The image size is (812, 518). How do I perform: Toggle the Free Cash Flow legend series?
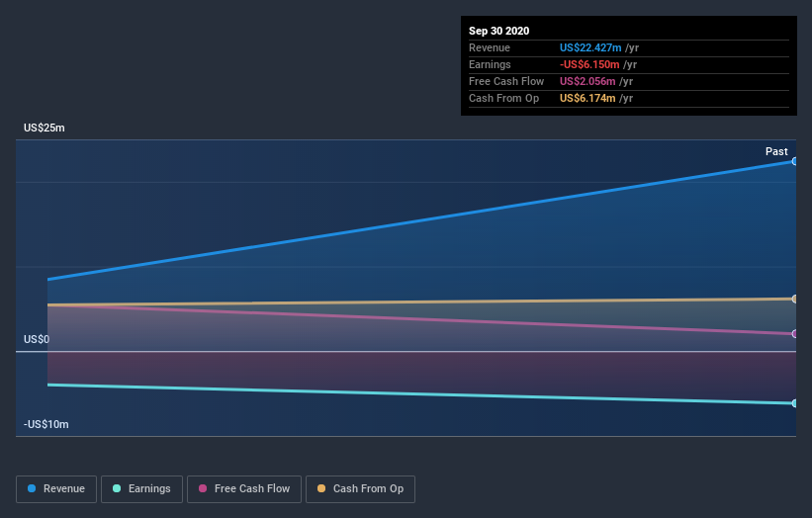[x=244, y=489]
